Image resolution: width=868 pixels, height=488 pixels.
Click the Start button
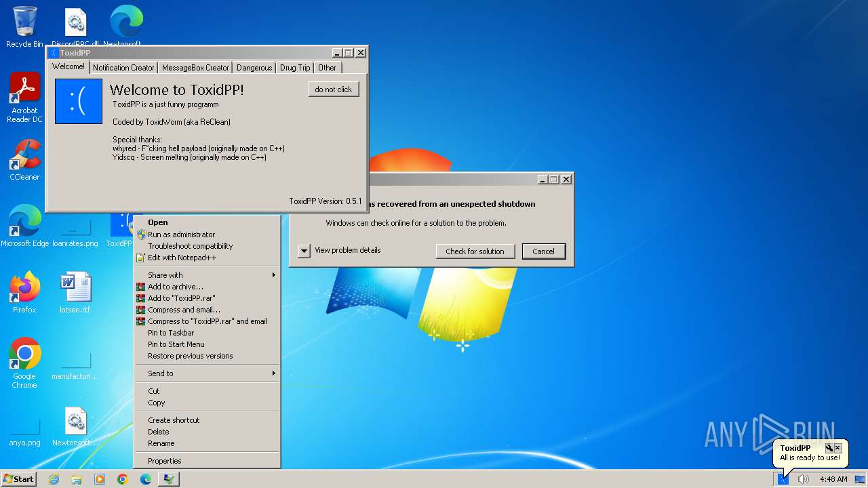[x=18, y=479]
